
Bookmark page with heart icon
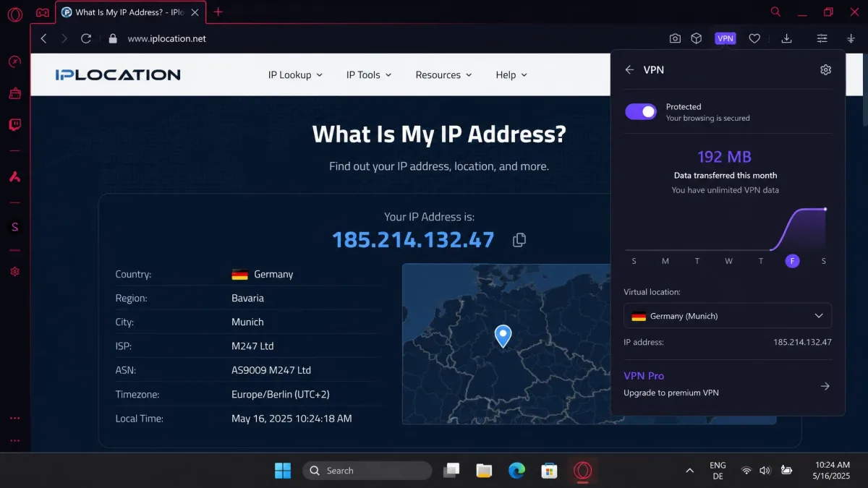[754, 38]
